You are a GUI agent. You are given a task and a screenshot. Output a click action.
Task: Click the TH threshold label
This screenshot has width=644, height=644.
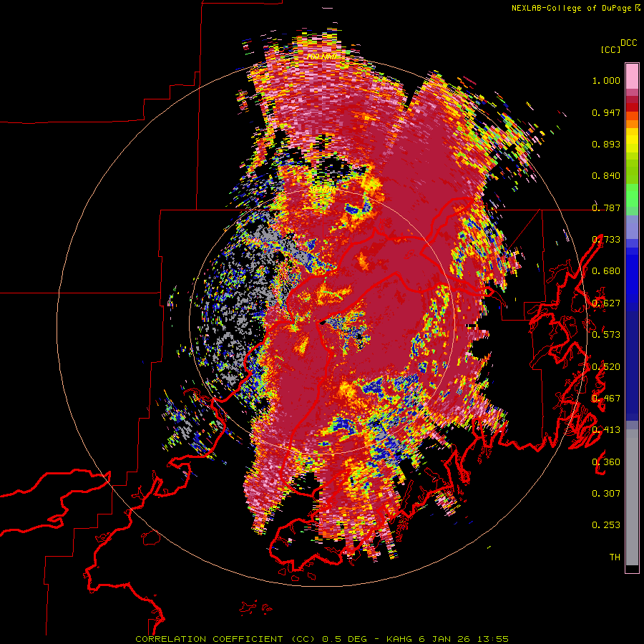615,557
